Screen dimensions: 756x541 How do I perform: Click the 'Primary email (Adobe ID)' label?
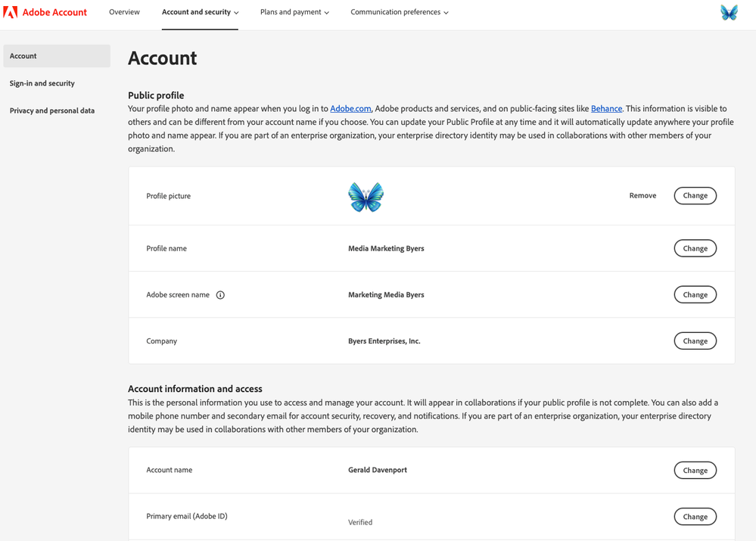(x=187, y=516)
